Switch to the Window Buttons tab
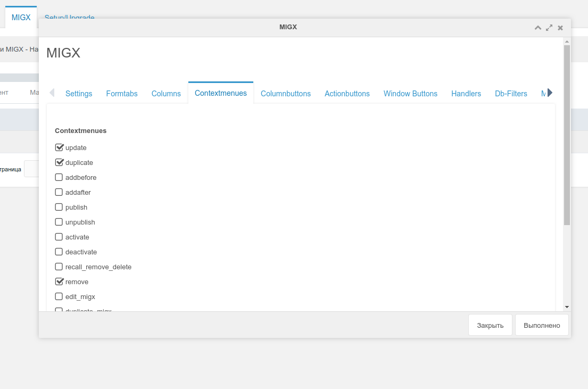588x389 pixels. coord(411,94)
